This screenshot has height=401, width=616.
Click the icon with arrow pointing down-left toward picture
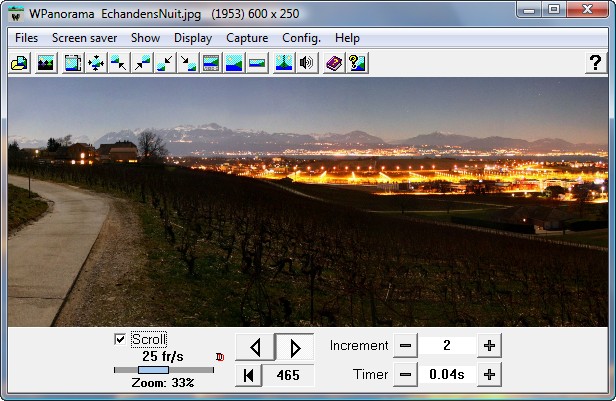165,63
